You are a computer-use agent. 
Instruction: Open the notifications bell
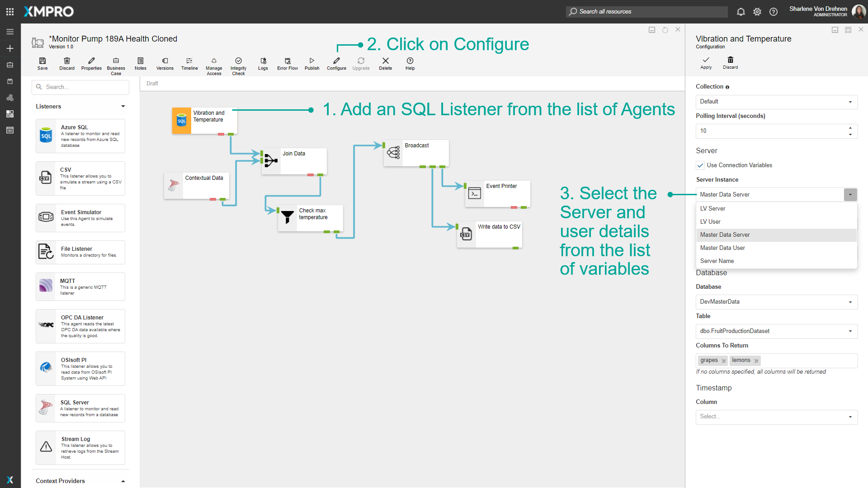pos(741,12)
